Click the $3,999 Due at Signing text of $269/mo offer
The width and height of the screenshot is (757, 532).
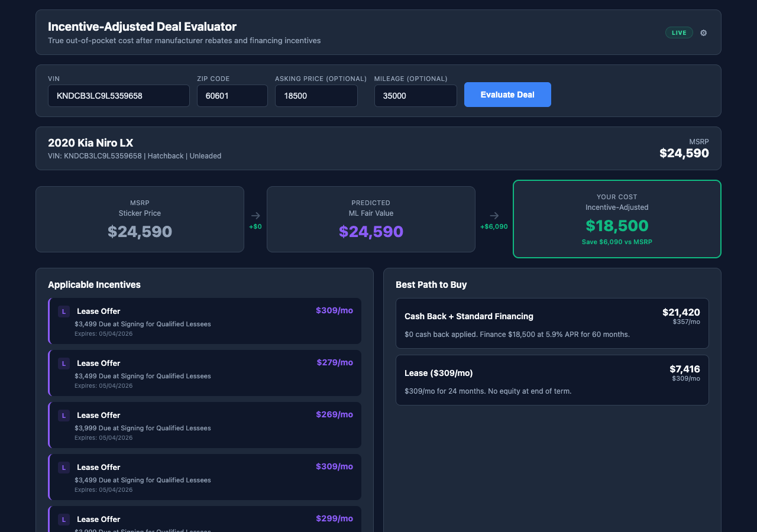(x=143, y=428)
